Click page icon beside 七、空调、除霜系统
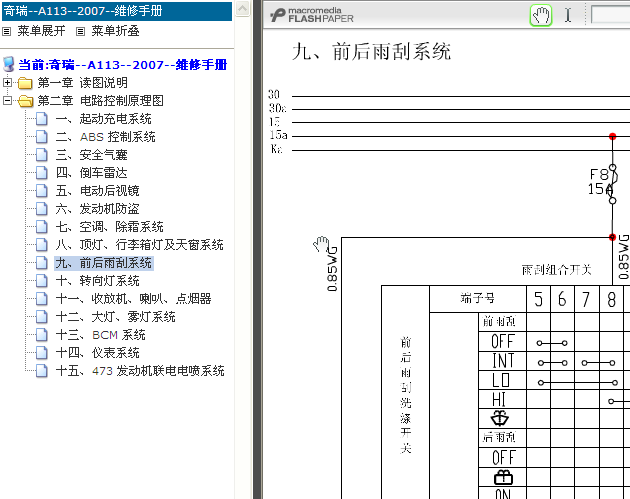 click(41, 227)
